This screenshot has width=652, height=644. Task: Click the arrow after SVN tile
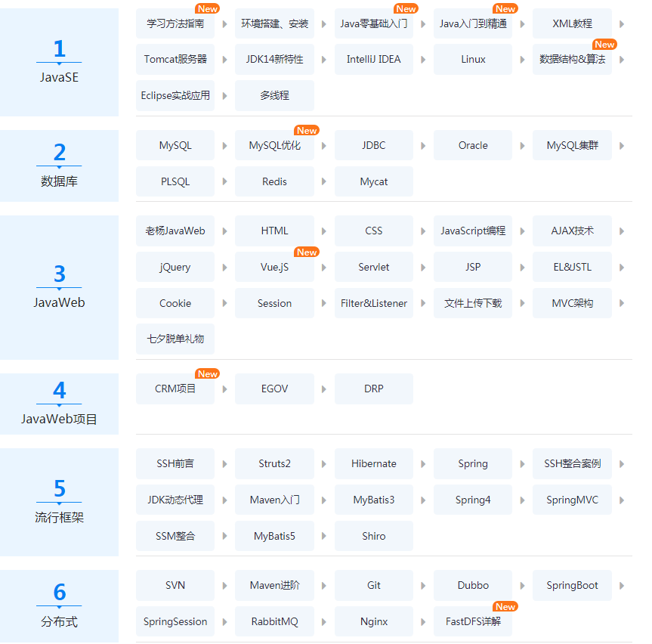point(224,586)
